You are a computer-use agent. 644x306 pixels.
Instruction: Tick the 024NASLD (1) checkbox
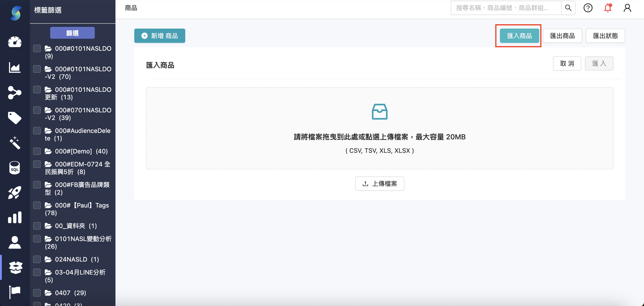(x=37, y=259)
